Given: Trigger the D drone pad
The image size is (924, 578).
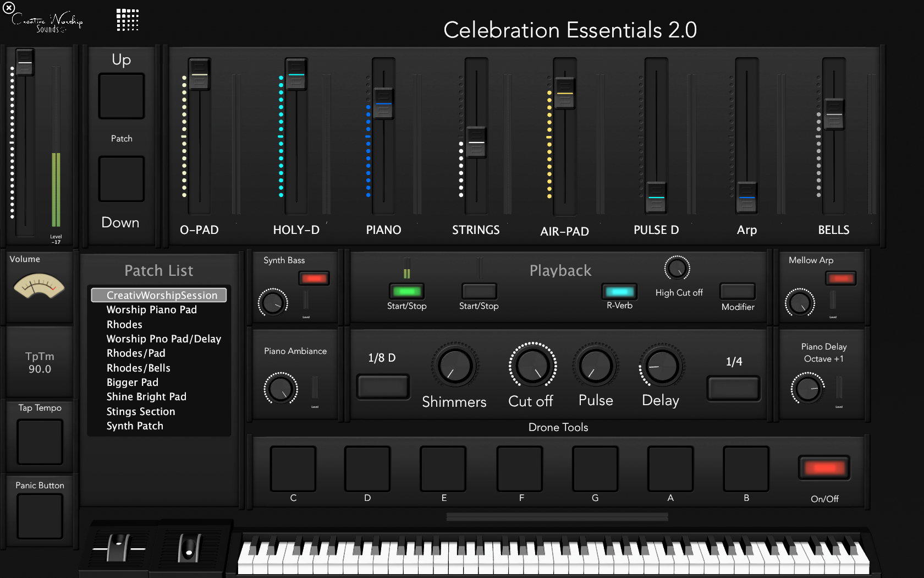Looking at the screenshot, I should pos(367,469).
